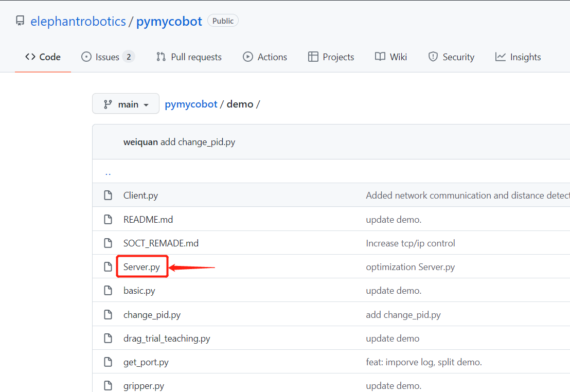Click the git branch icon on main button
Image resolution: width=570 pixels, height=392 pixels.
(108, 104)
